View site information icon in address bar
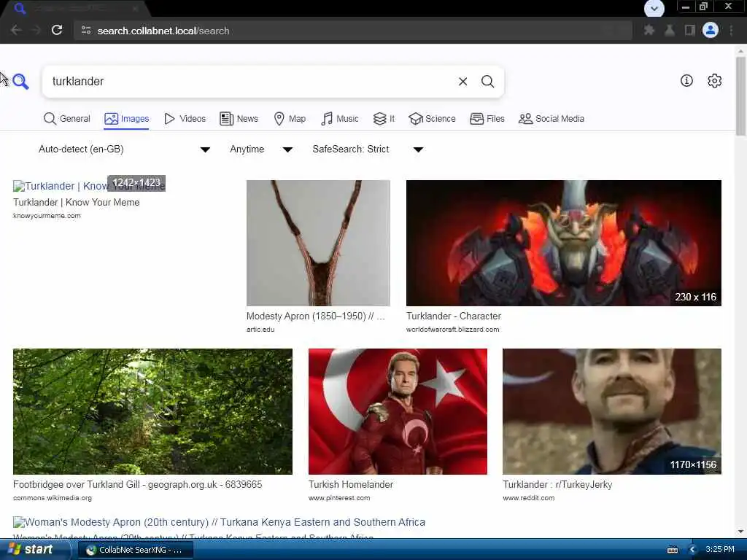 [x=86, y=31]
